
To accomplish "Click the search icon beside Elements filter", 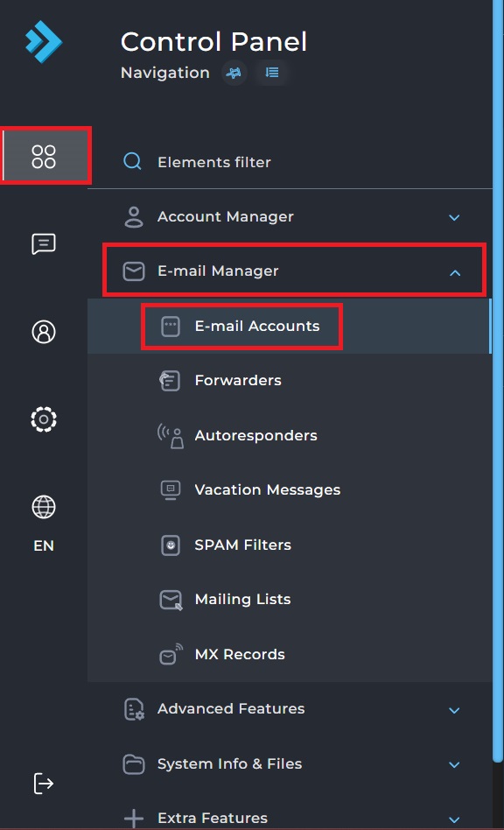I will click(x=132, y=161).
